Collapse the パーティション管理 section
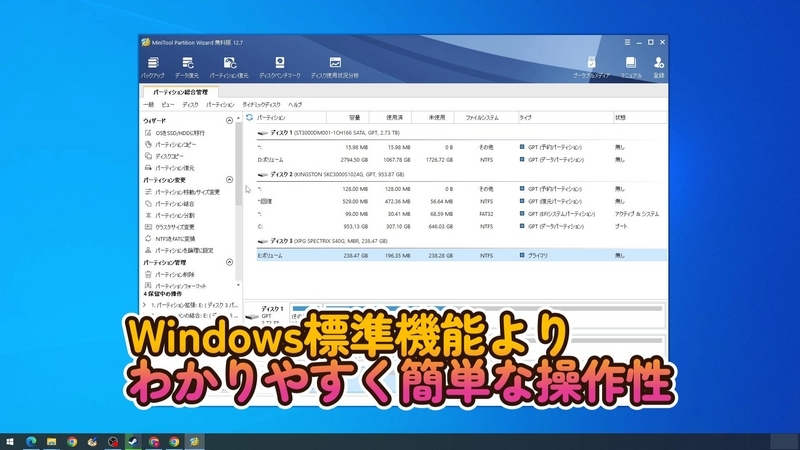 pos(229,262)
